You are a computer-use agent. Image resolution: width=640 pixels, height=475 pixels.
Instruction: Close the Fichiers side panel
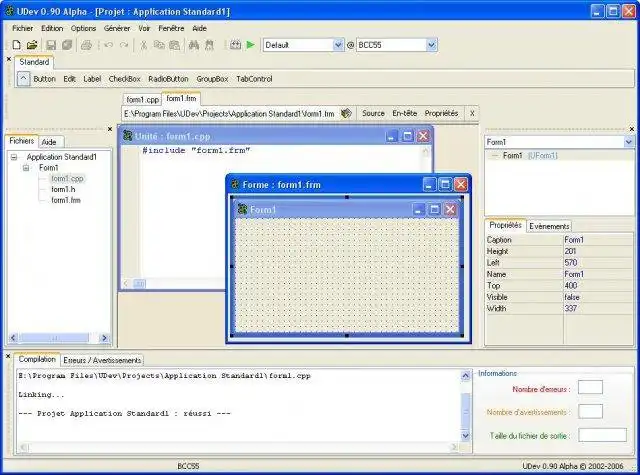pyautogui.click(x=110, y=129)
